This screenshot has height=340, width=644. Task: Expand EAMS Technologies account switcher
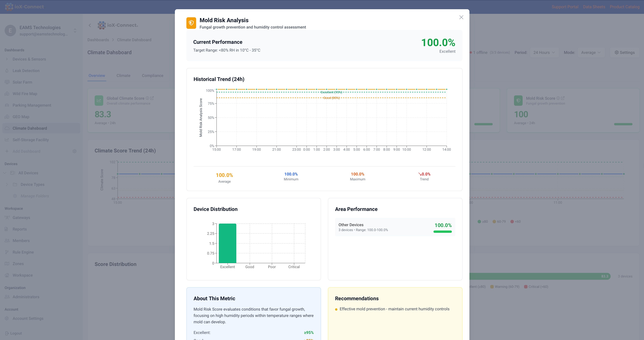(75, 31)
